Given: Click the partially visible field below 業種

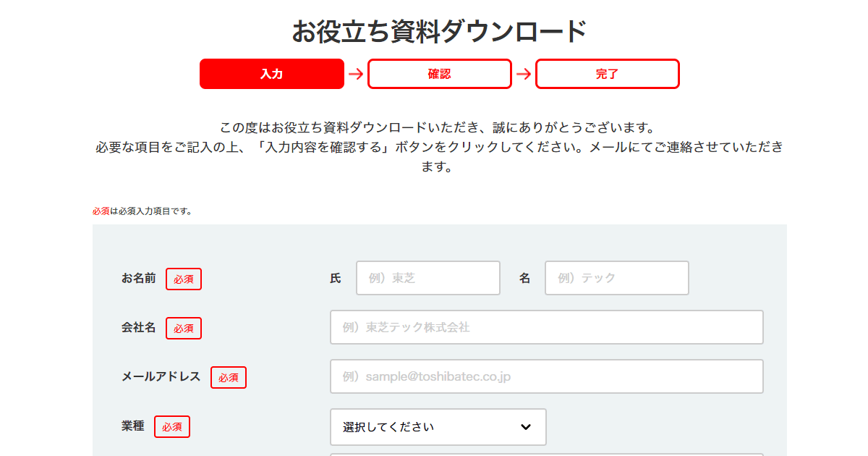Looking at the screenshot, I should pyautogui.click(x=546, y=454).
